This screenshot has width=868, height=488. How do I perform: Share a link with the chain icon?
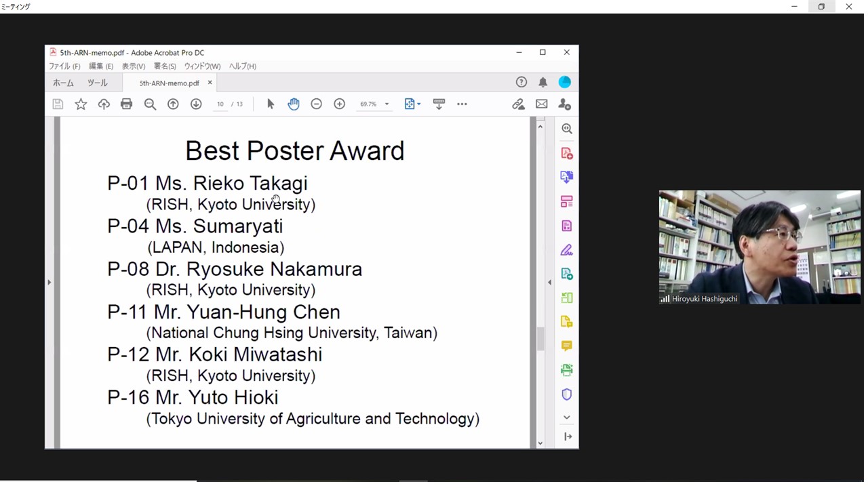[x=519, y=104]
